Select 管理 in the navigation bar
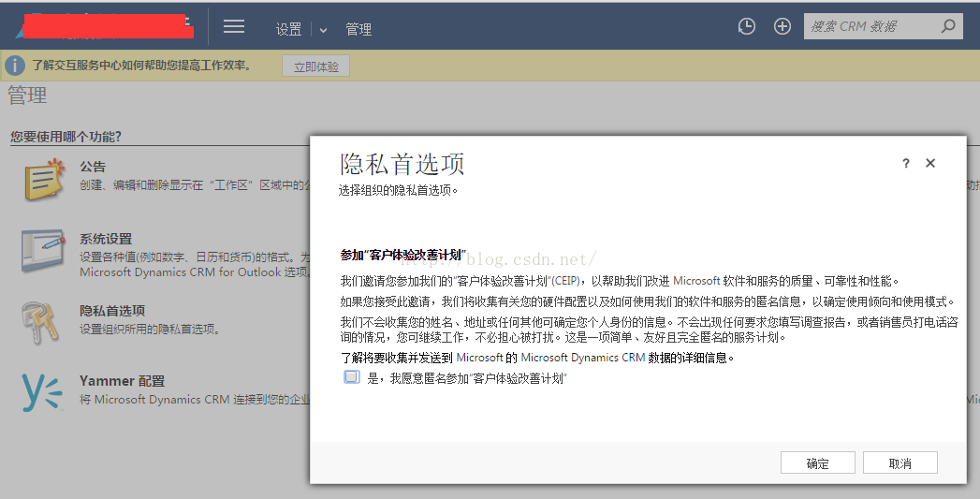The width and height of the screenshot is (980, 499). pyautogui.click(x=358, y=29)
